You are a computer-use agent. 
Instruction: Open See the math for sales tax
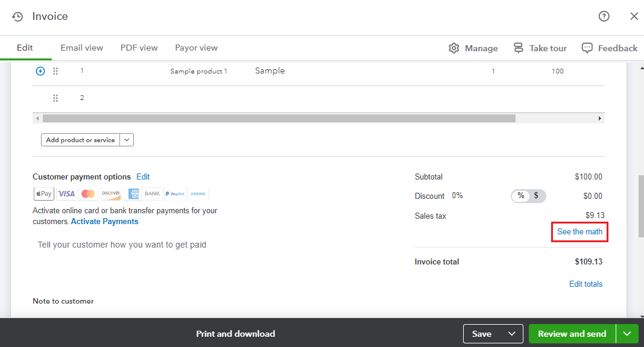click(x=579, y=231)
